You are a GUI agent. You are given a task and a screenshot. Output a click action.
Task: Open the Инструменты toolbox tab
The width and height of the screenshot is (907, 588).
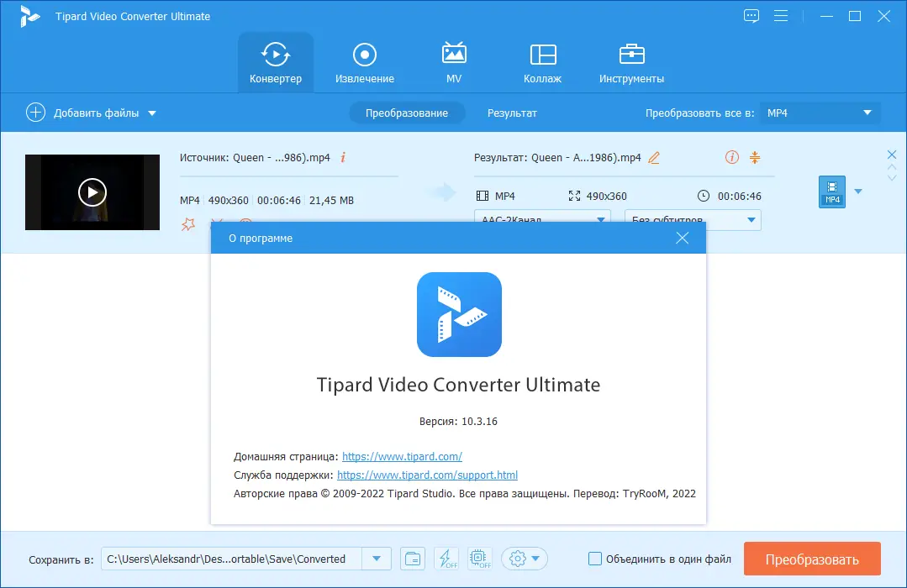pyautogui.click(x=631, y=62)
